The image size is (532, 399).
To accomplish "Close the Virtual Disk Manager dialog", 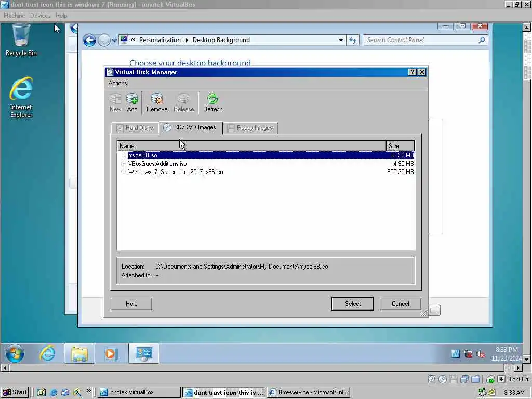I will click(x=422, y=72).
